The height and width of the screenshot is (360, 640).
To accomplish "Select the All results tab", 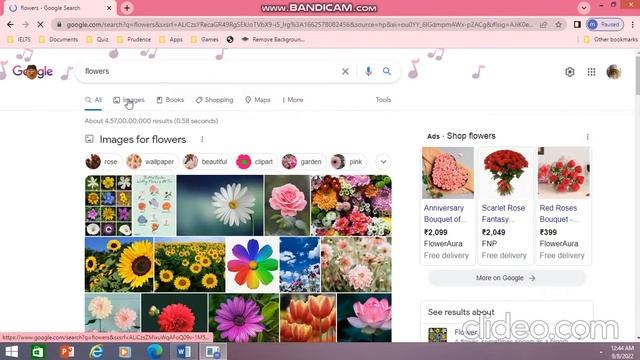I will [x=93, y=100].
